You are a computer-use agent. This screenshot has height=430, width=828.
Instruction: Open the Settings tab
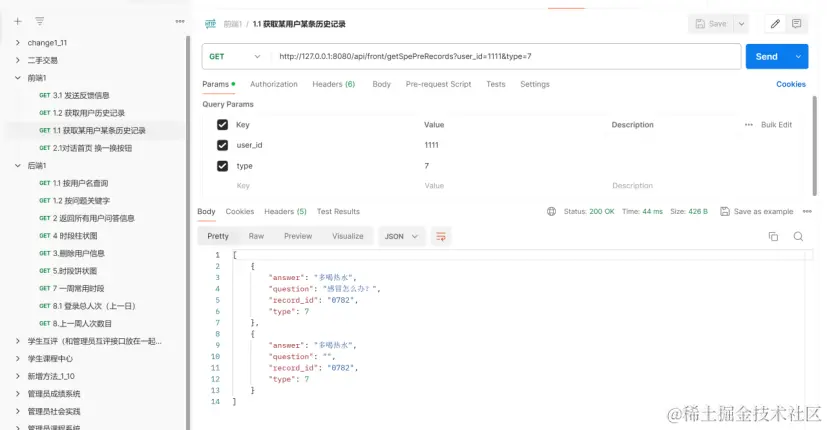[534, 84]
